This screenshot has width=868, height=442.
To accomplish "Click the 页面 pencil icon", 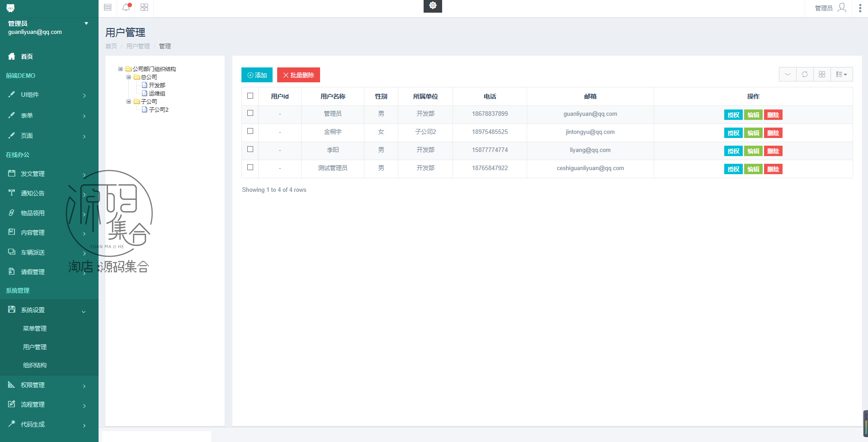I will point(12,135).
